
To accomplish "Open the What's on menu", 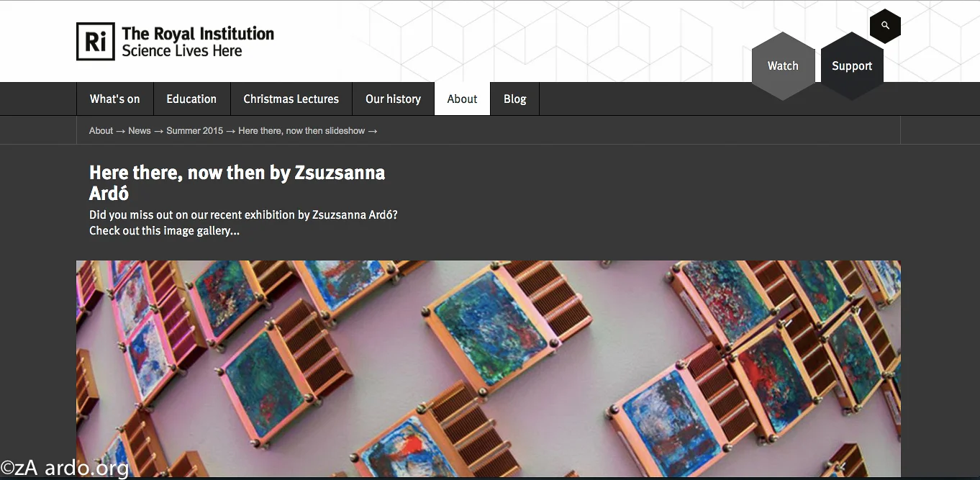I will pos(115,99).
